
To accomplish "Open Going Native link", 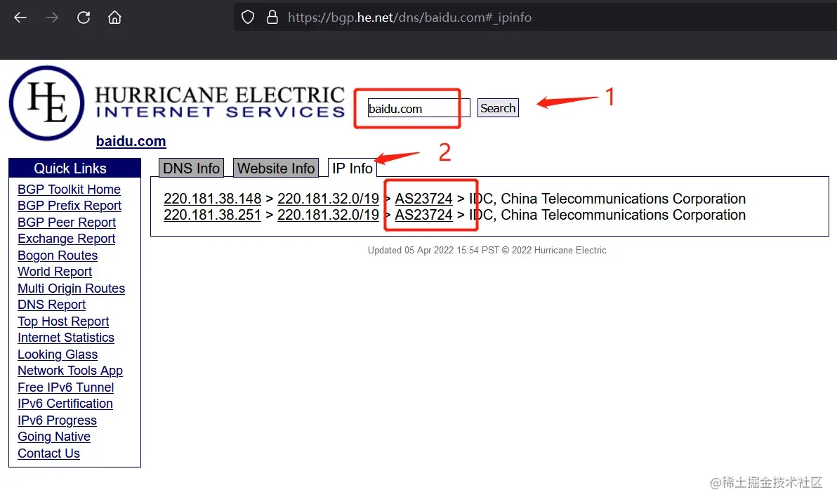I will [x=54, y=437].
